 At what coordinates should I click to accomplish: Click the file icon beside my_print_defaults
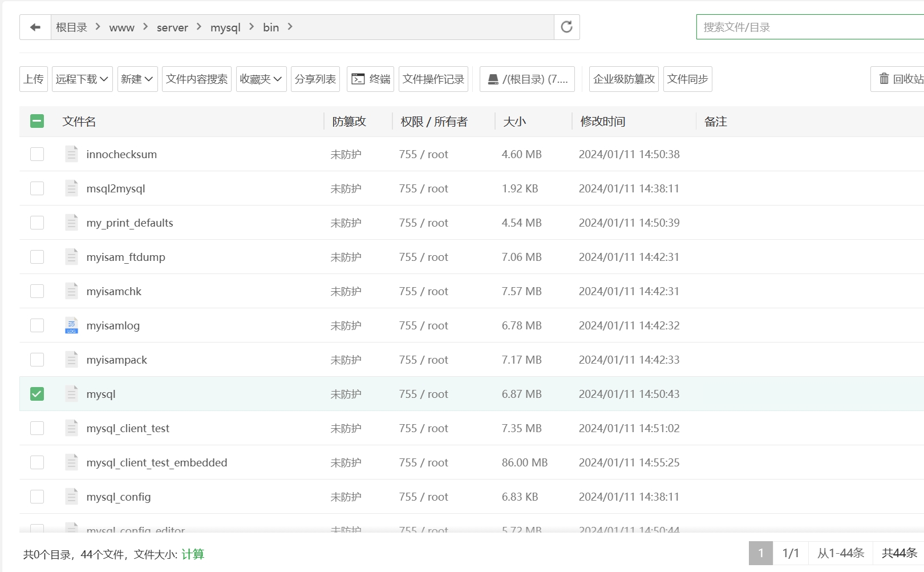click(x=71, y=223)
